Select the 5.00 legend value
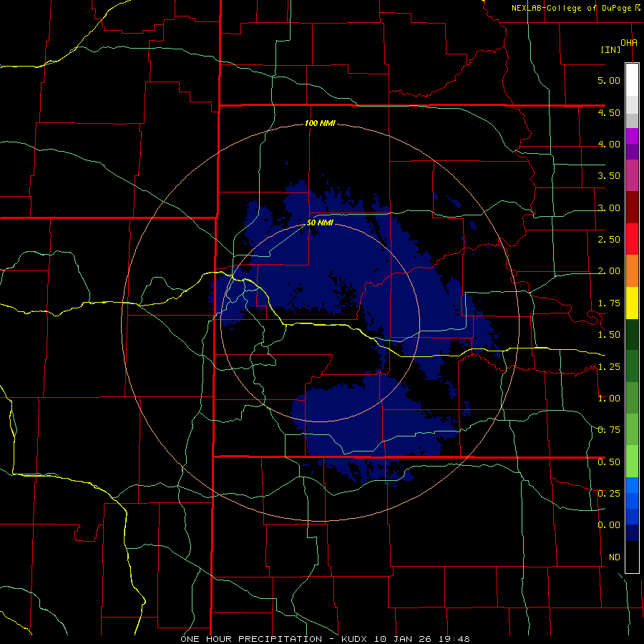This screenshot has width=644, height=644. pos(609,80)
